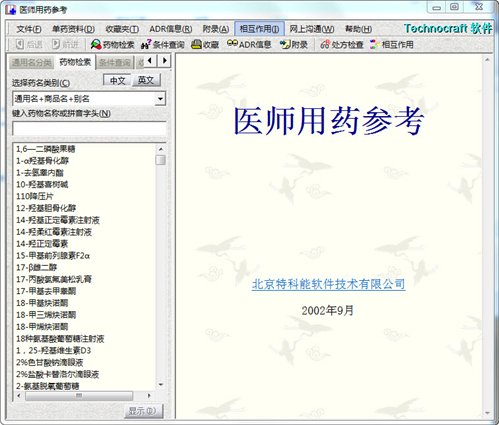Select 110降压片 in the list
Image resolution: width=499 pixels, height=425 pixels.
click(34, 196)
